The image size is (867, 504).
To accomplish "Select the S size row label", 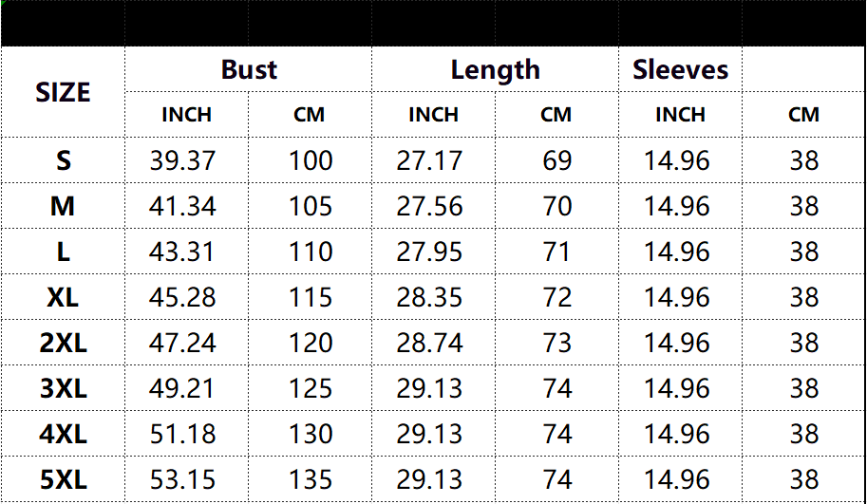I will pos(63,160).
